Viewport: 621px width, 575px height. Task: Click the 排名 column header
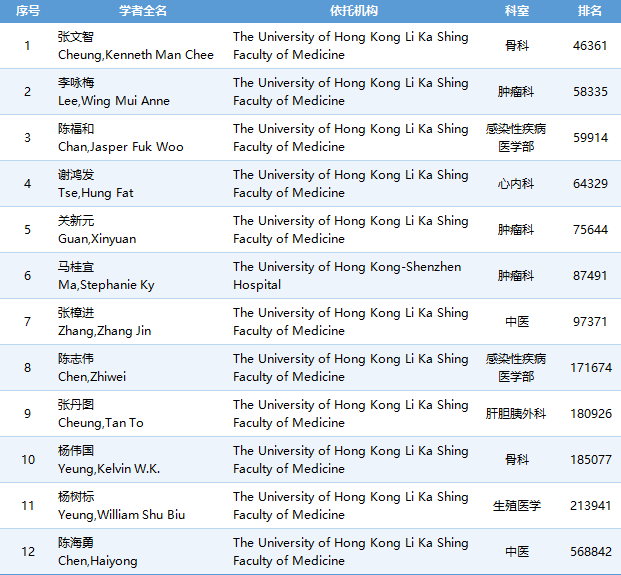click(590, 11)
